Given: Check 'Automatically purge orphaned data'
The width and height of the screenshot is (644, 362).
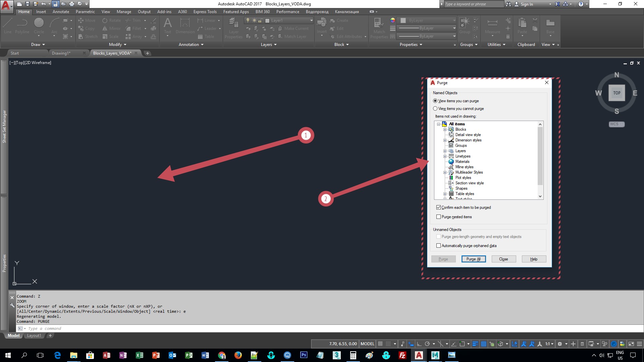Looking at the screenshot, I should click(x=438, y=246).
